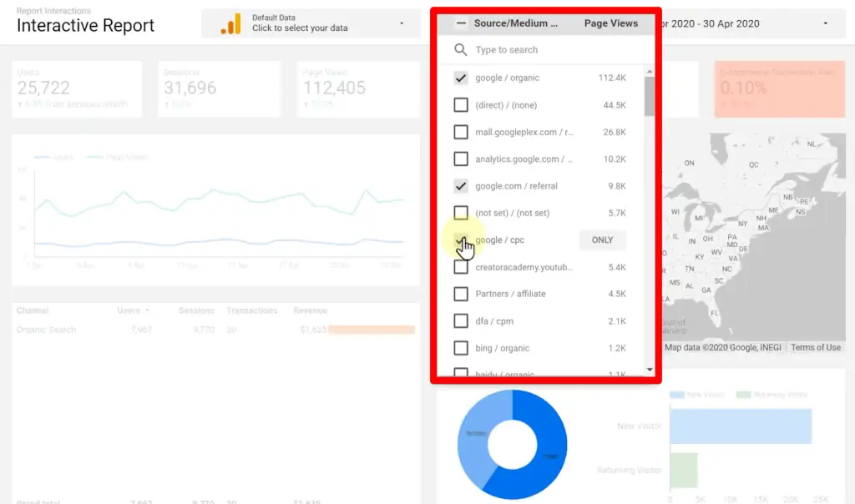Enable the mall.googleplex.com filter checkbox
The image size is (855, 504).
[x=460, y=131]
